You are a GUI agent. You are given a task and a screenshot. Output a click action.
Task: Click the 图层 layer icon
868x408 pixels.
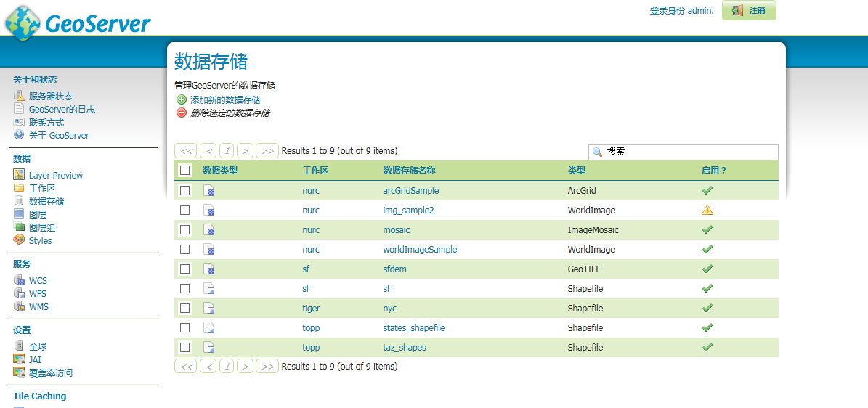coord(19,214)
